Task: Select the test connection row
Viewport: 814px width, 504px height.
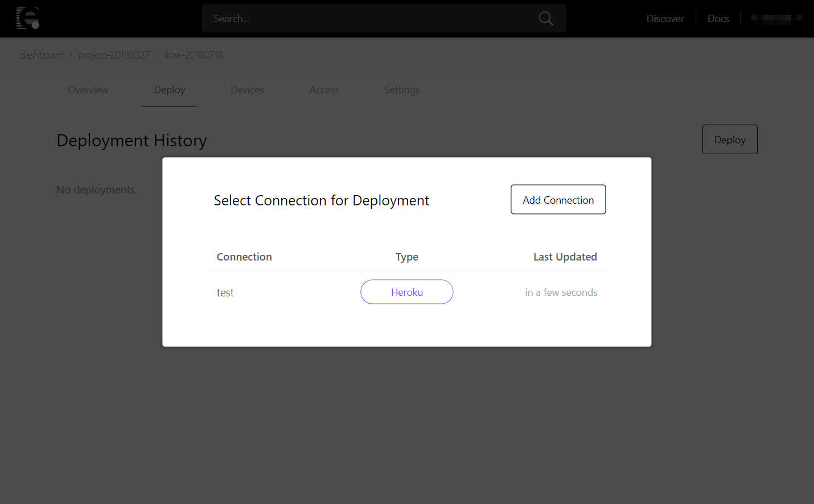Action: (225, 292)
